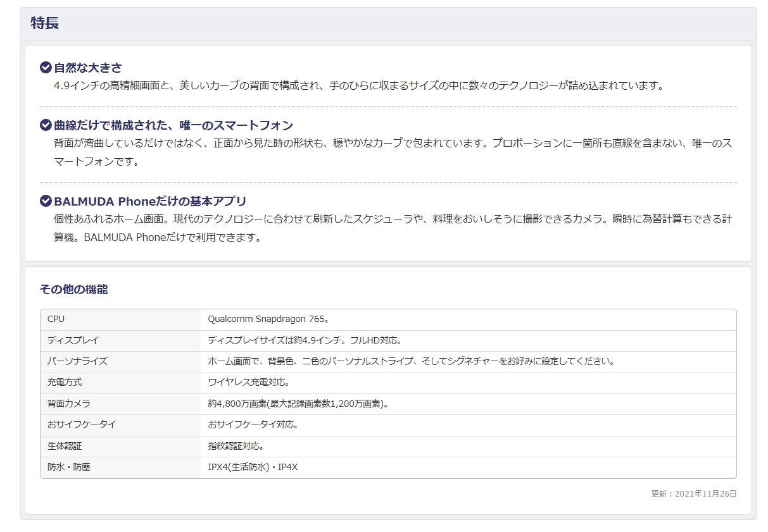Image resolution: width=768 pixels, height=532 pixels.
Task: Click the checkmark icon beside 自然な大きさ
Action: 46,67
